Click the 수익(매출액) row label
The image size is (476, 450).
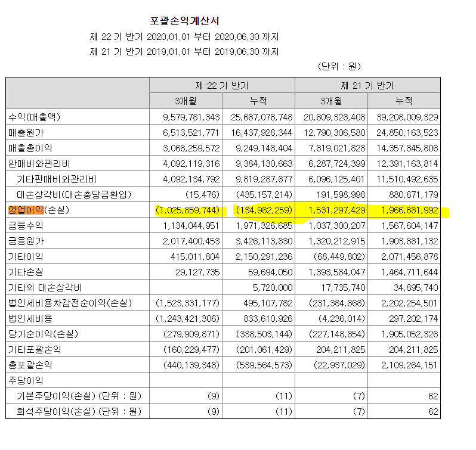pos(35,117)
